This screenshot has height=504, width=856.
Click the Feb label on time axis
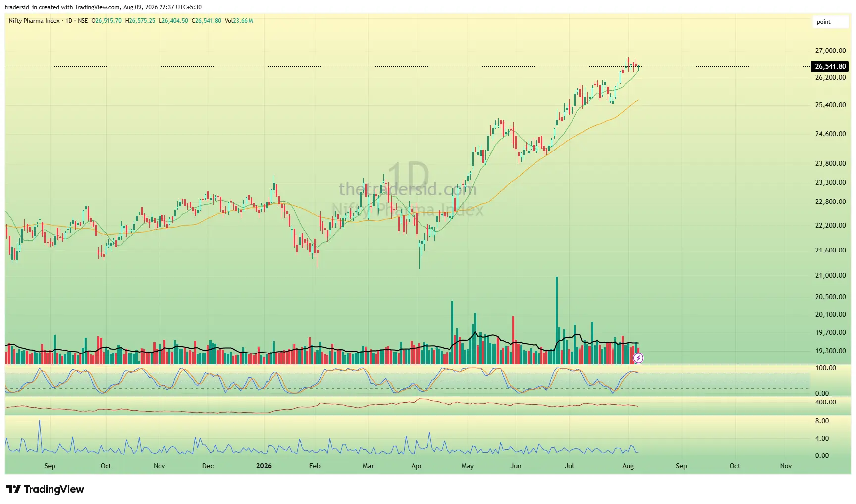(x=315, y=466)
